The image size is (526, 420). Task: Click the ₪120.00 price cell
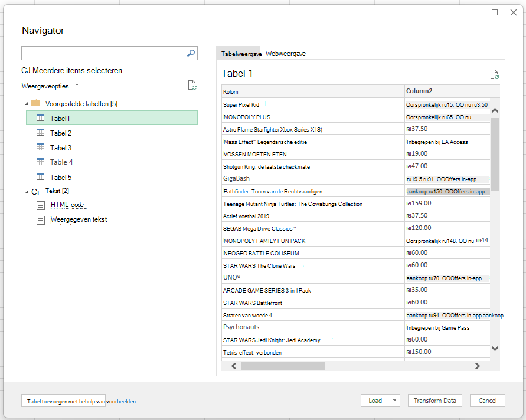[447, 228]
